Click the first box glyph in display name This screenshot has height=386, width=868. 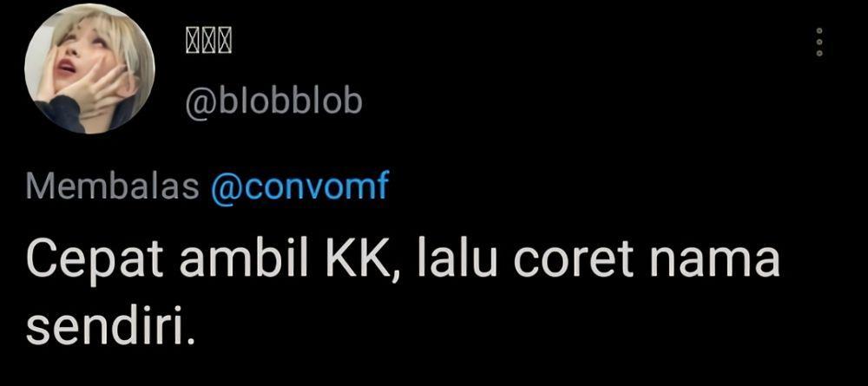(x=192, y=41)
